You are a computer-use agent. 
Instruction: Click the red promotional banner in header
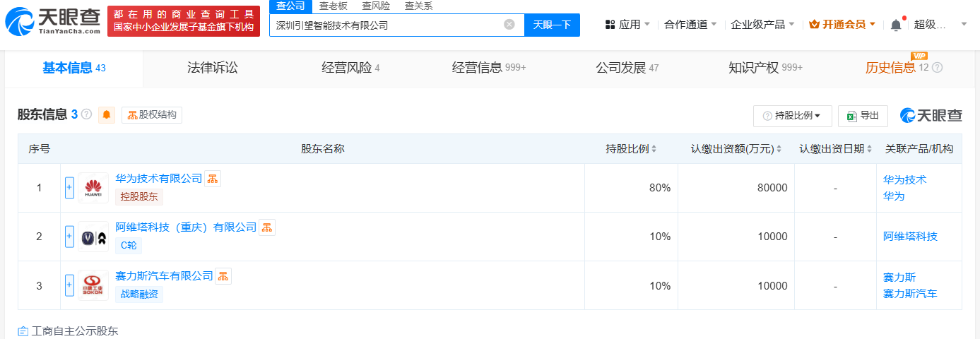[x=184, y=21]
